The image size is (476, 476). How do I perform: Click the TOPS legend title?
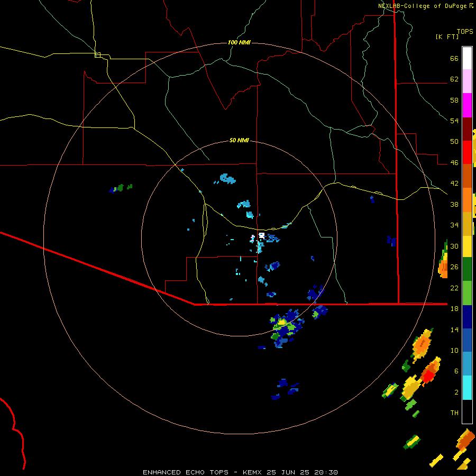tap(465, 31)
